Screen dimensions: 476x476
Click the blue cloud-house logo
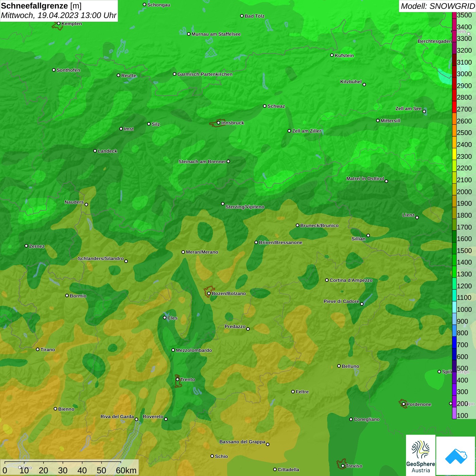[x=456, y=456]
